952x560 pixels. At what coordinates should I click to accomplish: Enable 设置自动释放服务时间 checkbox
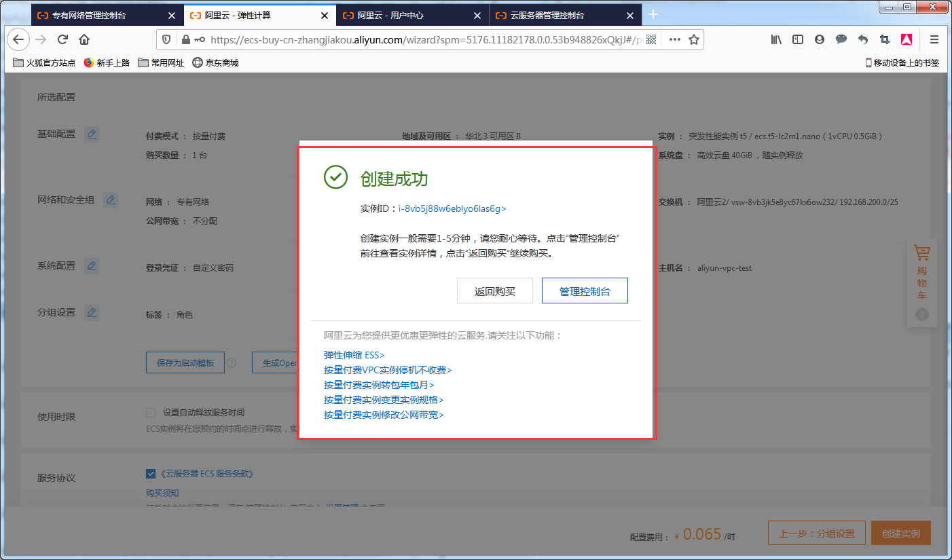coord(151,411)
